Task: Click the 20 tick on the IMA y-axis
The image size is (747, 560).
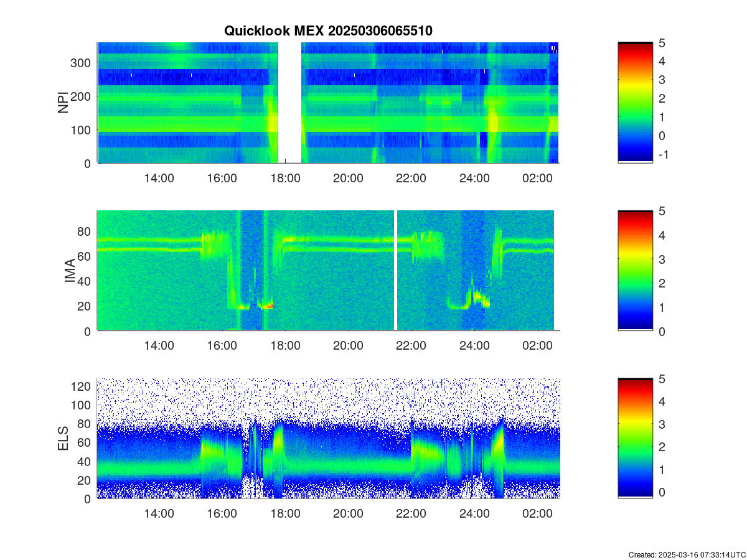Action: [x=85, y=306]
